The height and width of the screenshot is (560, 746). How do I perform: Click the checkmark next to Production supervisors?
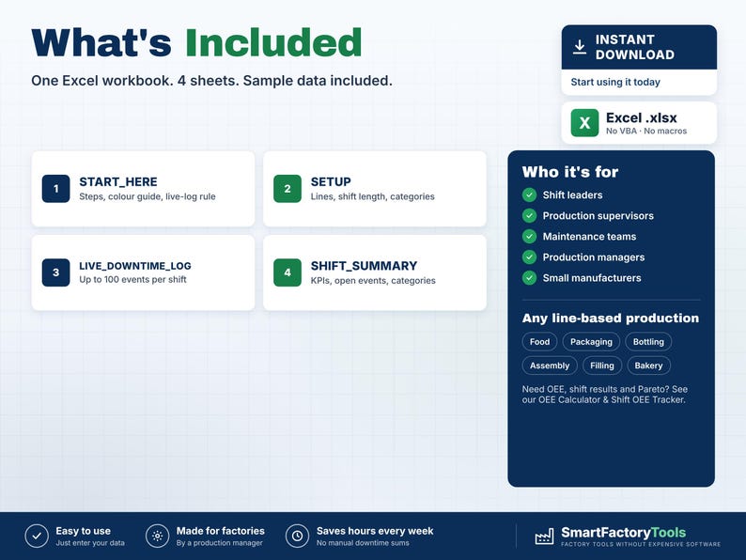pos(529,216)
